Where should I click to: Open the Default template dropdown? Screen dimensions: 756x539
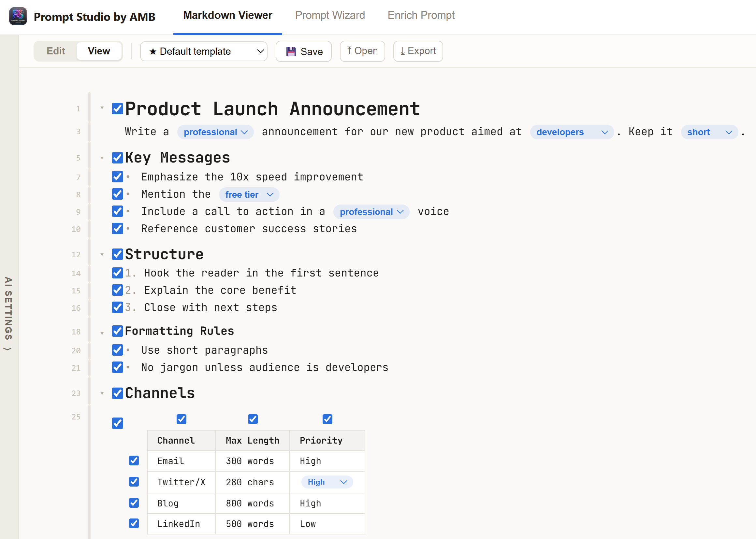204,51
